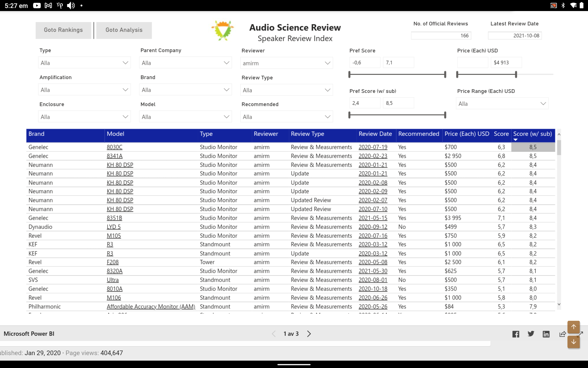Tap the Wi-Fi status icon
588x368 pixels.
point(573,6)
